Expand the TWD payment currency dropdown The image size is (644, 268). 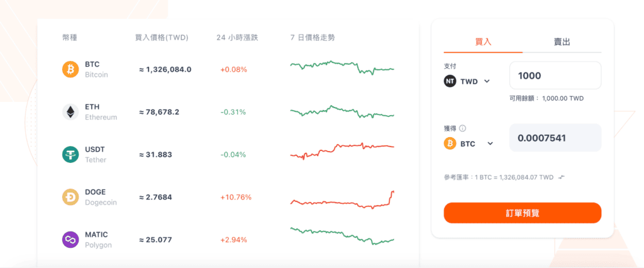point(487,81)
